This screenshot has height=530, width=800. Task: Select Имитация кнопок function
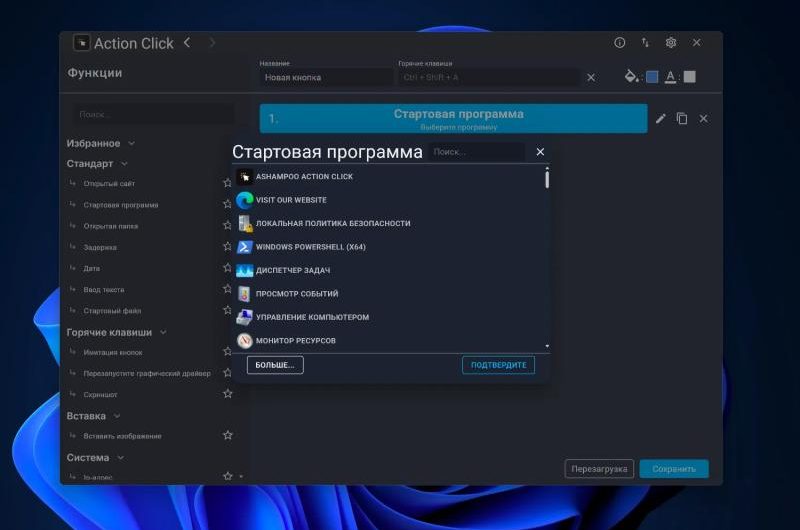(x=113, y=352)
